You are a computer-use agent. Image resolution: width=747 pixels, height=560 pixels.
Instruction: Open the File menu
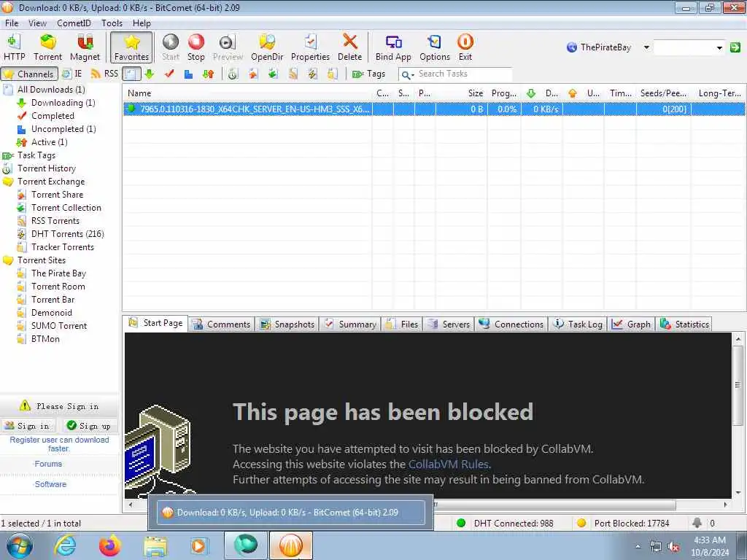12,23
